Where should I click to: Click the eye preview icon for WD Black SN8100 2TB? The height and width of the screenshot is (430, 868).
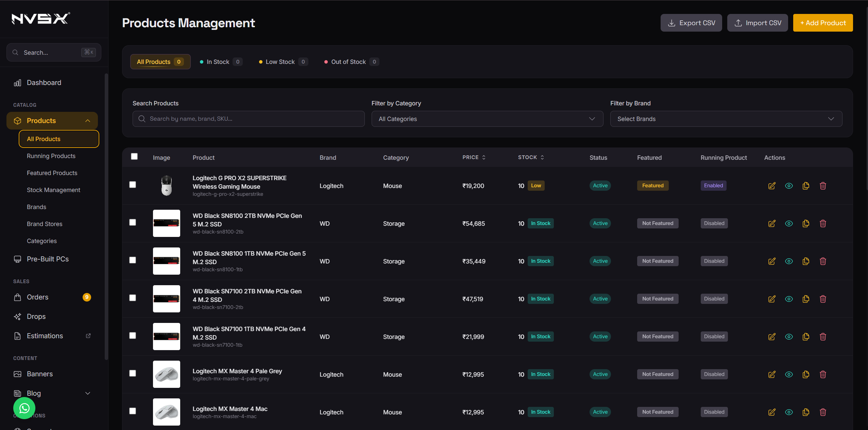[788, 223]
